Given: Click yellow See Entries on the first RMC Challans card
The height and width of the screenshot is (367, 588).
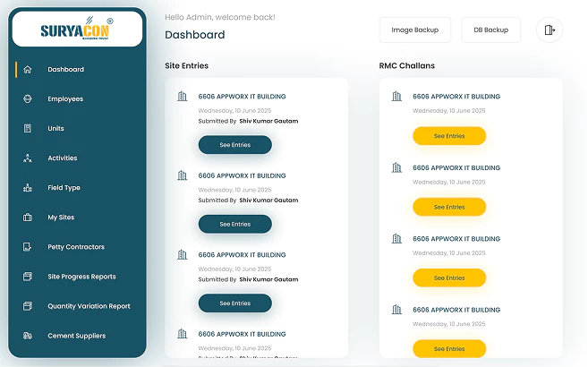Looking at the screenshot, I should click(x=449, y=136).
